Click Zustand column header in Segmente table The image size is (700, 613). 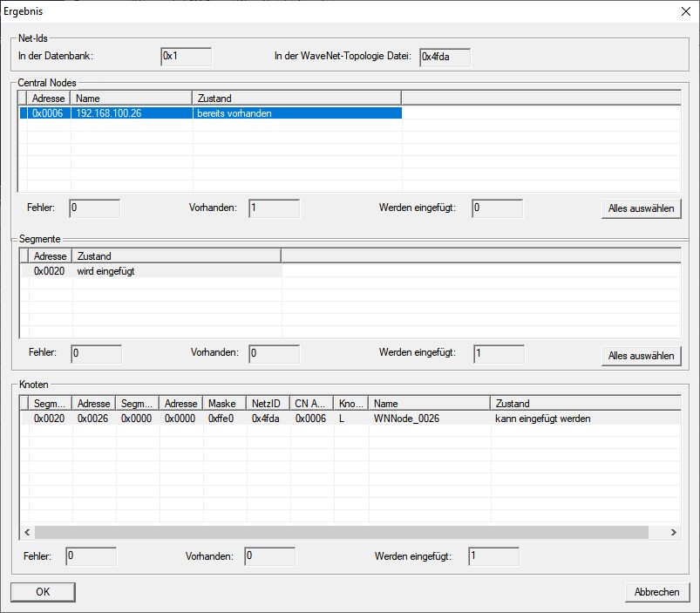tap(176, 256)
